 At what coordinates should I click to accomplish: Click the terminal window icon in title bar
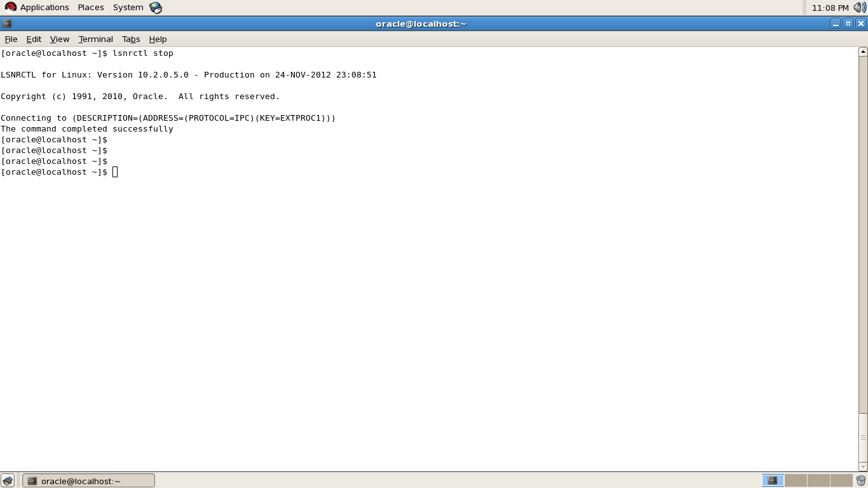point(7,24)
